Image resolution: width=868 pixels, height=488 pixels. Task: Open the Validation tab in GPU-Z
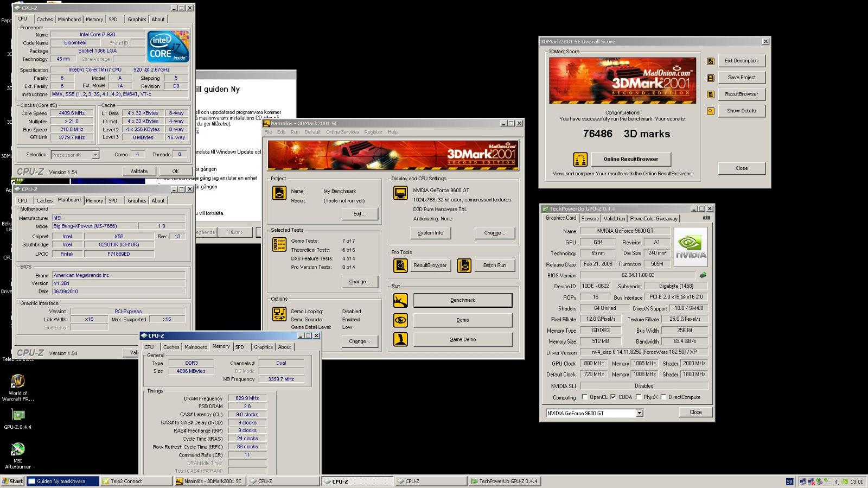point(614,218)
